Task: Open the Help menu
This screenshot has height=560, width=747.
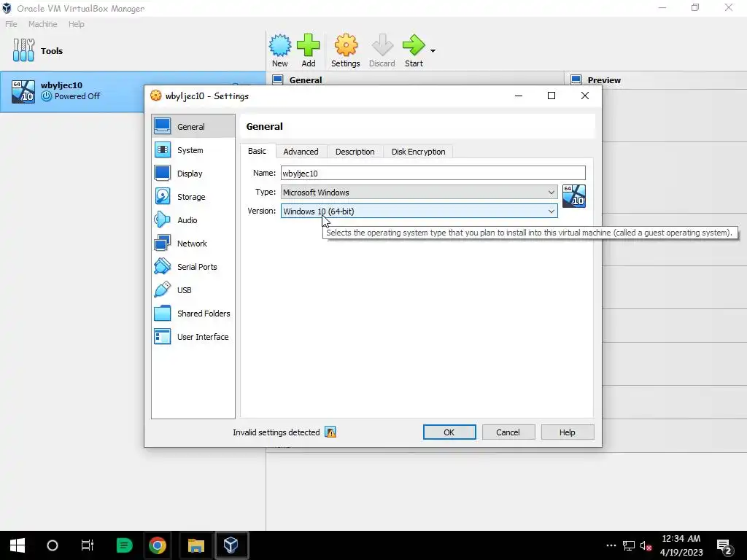Action: [x=76, y=24]
